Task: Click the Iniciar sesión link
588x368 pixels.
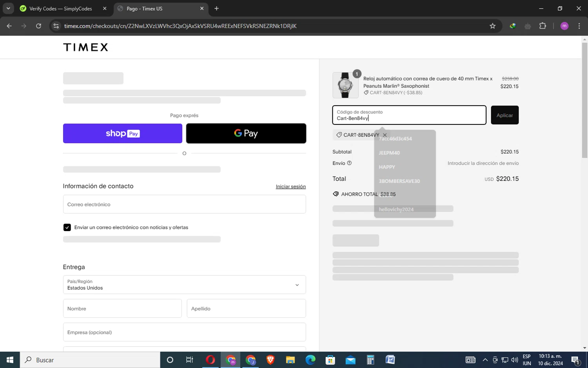Action: pyautogui.click(x=290, y=187)
